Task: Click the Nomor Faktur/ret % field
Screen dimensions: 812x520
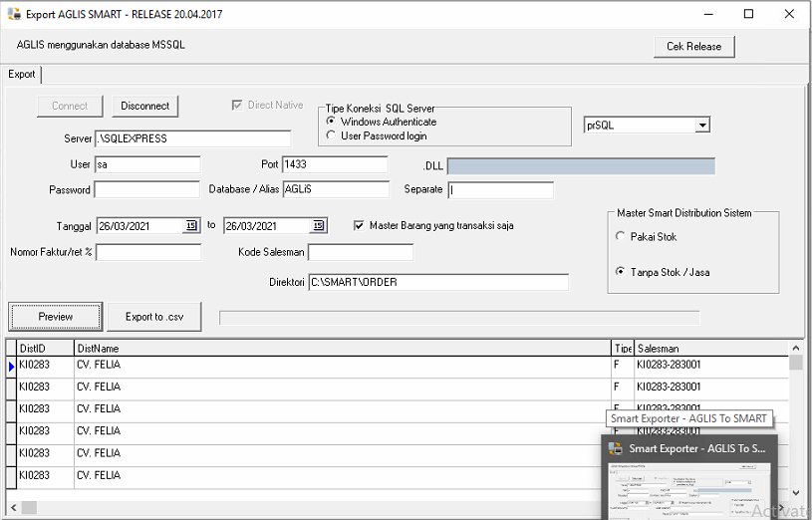Action: (148, 253)
